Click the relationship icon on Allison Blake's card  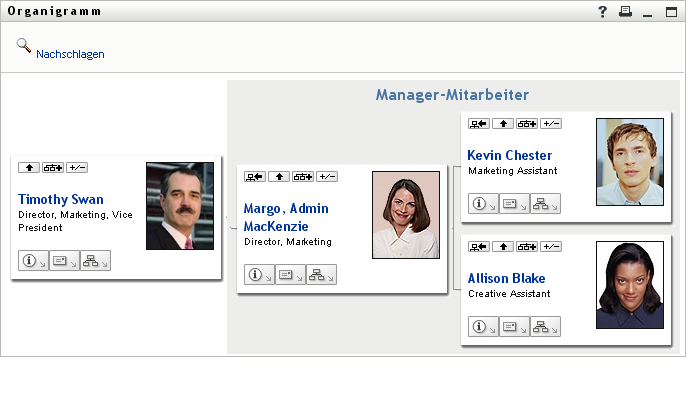click(x=527, y=247)
